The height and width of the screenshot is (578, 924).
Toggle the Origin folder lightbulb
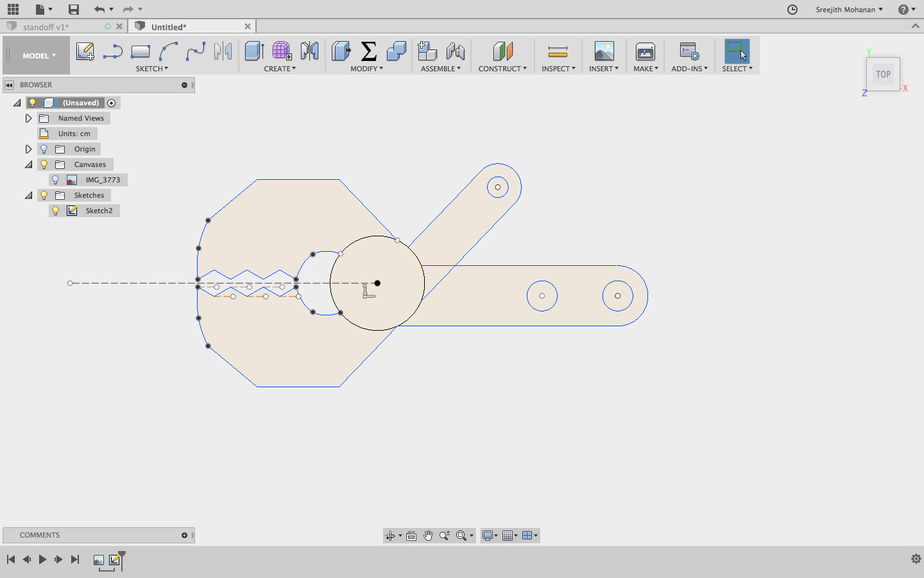[x=44, y=149]
